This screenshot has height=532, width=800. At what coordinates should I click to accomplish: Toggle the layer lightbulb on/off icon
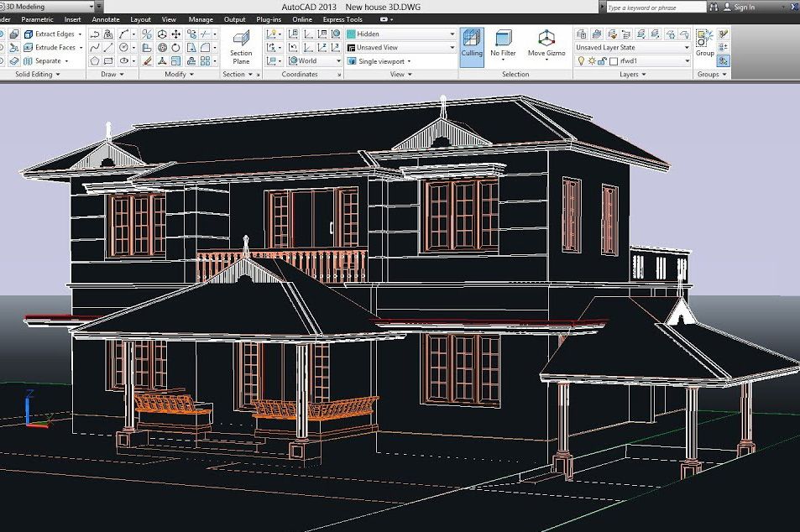[581, 61]
